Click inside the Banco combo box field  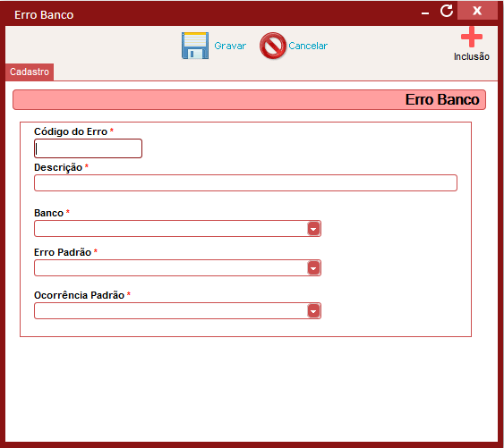tap(171, 229)
